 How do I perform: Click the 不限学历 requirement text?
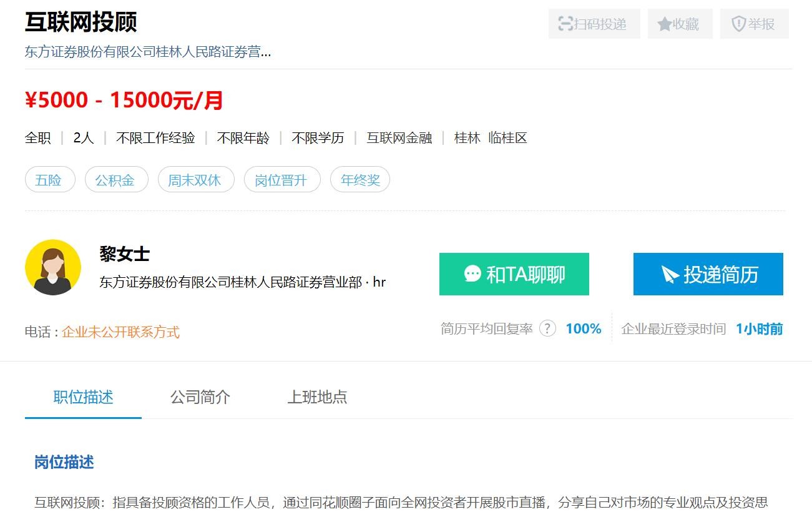[318, 138]
